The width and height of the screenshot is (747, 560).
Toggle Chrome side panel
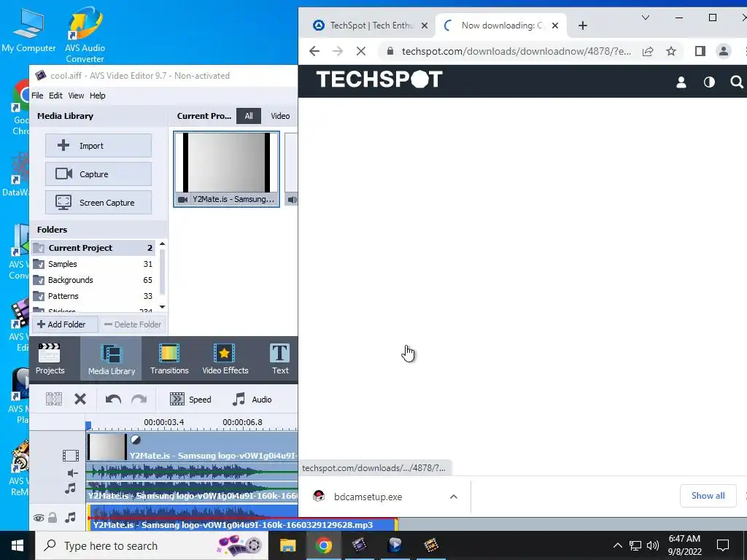(x=700, y=51)
